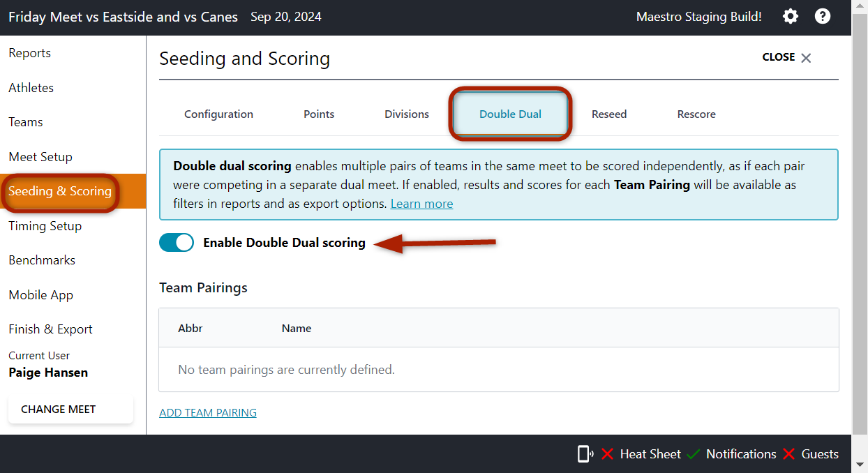This screenshot has width=868, height=473.
Task: Click the Add Team Pairing link
Action: (208, 413)
